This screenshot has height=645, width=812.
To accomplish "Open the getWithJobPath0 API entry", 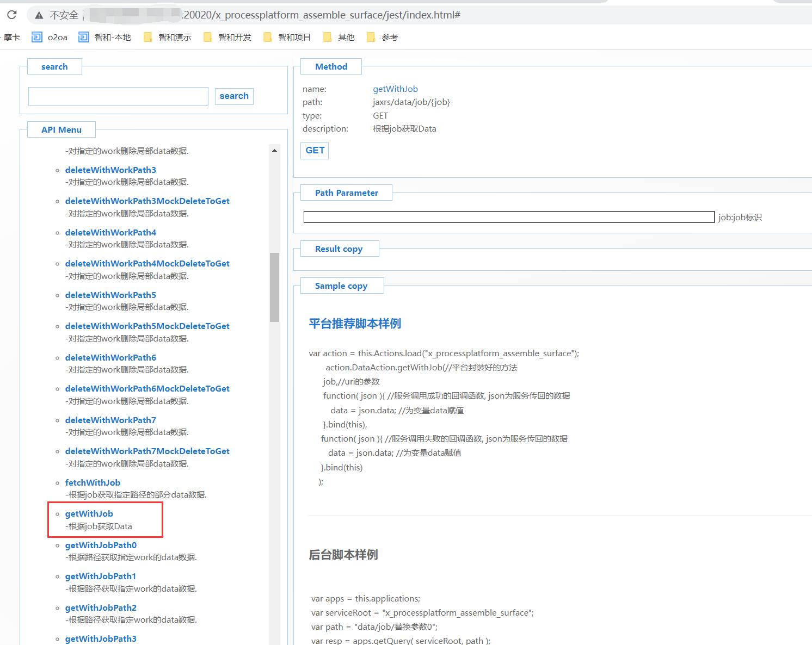I will coord(101,545).
